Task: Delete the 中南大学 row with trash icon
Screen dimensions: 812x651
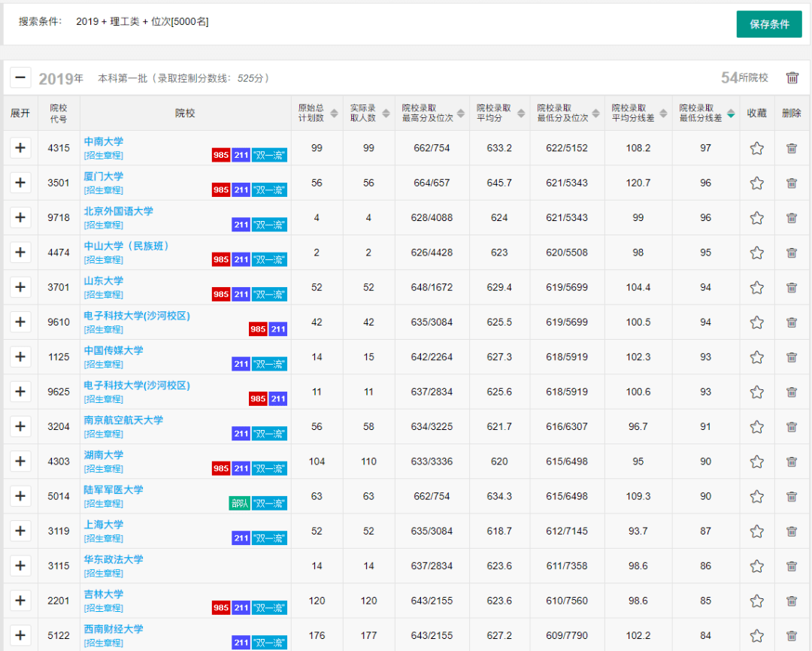Action: click(x=791, y=148)
